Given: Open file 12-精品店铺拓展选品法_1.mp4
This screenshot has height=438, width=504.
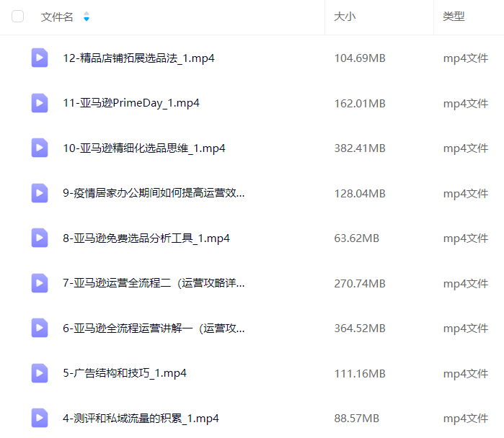Looking at the screenshot, I should pos(138,58).
